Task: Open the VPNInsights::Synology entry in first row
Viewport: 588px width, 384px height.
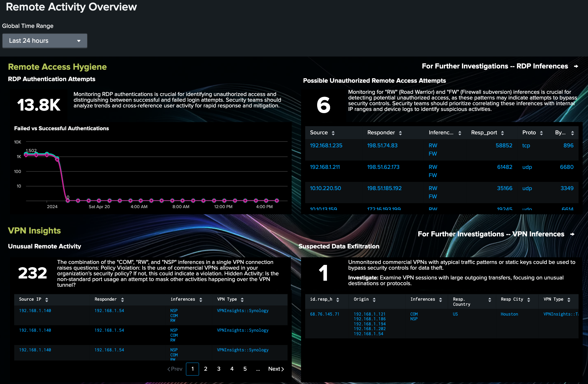Action: point(243,311)
